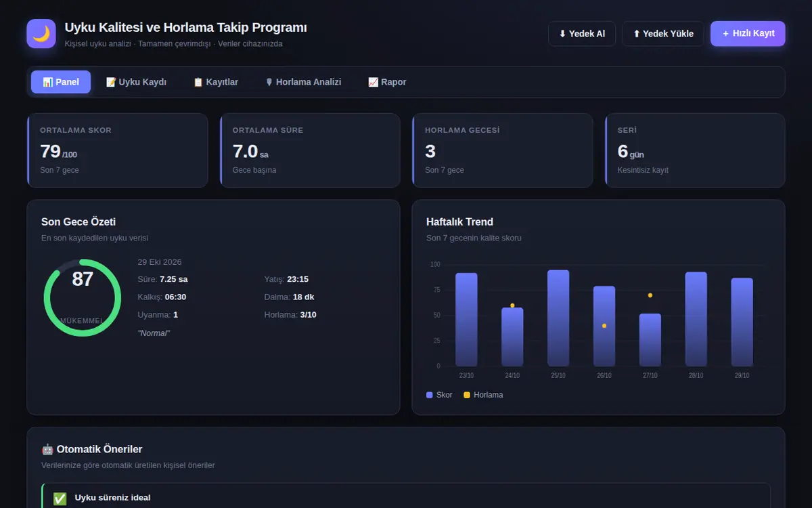Click the robot icon beside Otomatik Öneriler
Screen dimensions: 812x508
(47, 449)
